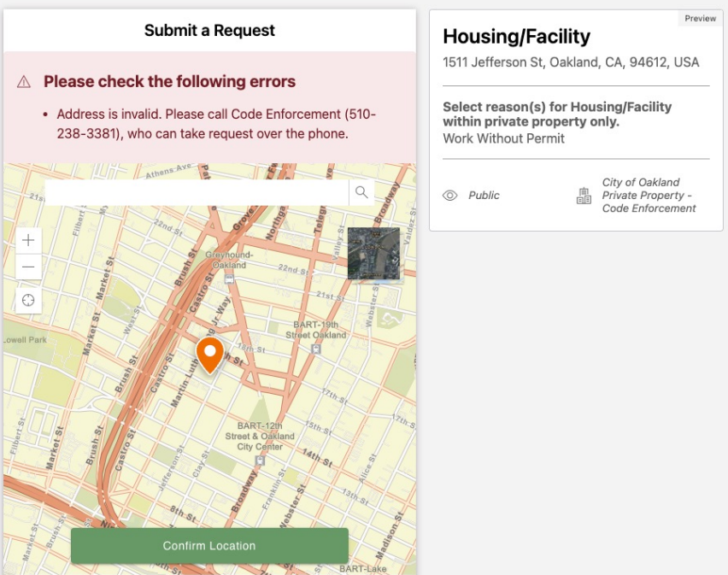Click the Greyhound-Oakland bus station icon
The width and height of the screenshot is (728, 575).
click(x=229, y=279)
